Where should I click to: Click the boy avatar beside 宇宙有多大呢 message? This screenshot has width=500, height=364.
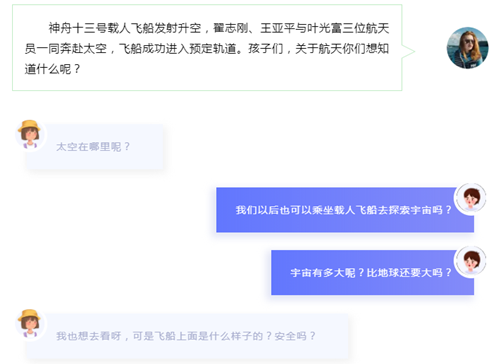(471, 262)
